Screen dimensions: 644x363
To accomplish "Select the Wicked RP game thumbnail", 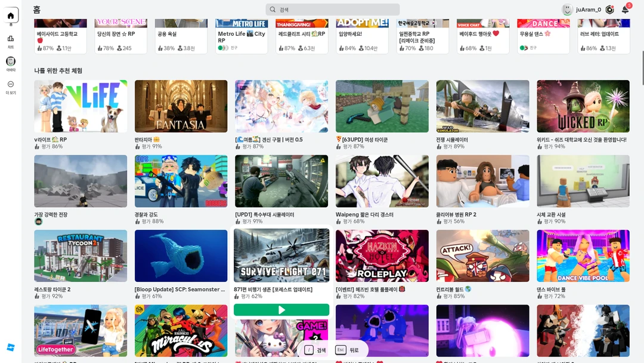I will (x=583, y=106).
